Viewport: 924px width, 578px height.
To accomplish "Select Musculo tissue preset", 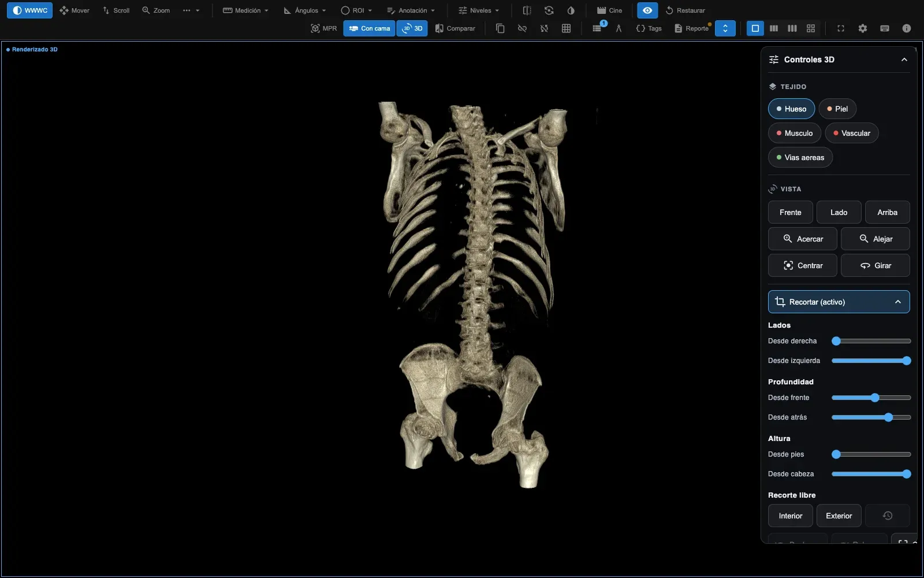I will tap(794, 133).
